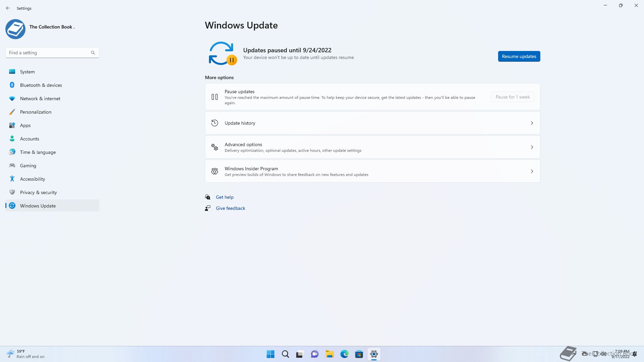Open the Windows Insider Program text label

251,169
